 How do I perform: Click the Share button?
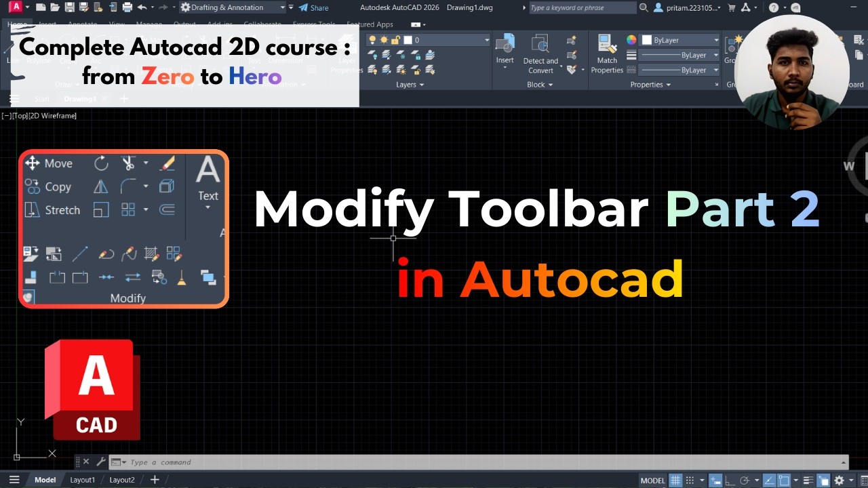coord(313,7)
